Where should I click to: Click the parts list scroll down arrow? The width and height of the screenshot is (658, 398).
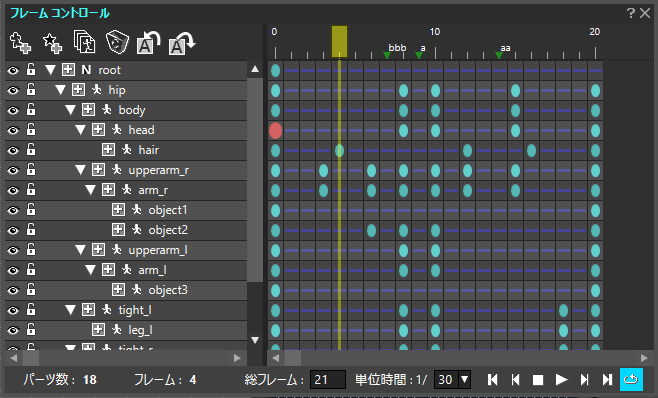255,340
